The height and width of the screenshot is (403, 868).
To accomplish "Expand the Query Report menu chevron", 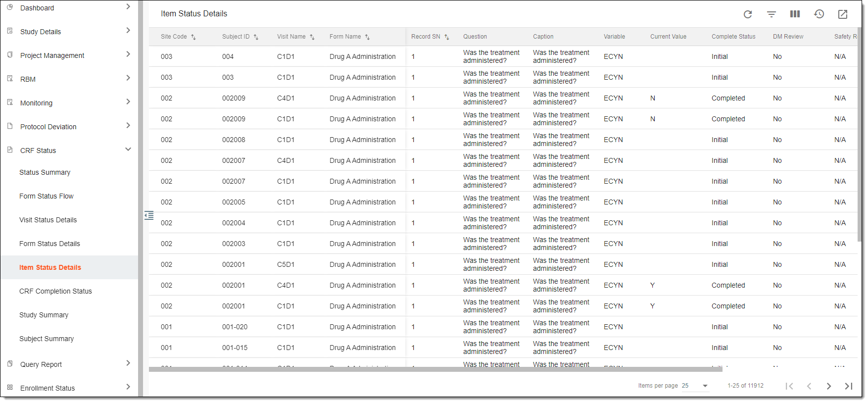I will pos(128,363).
